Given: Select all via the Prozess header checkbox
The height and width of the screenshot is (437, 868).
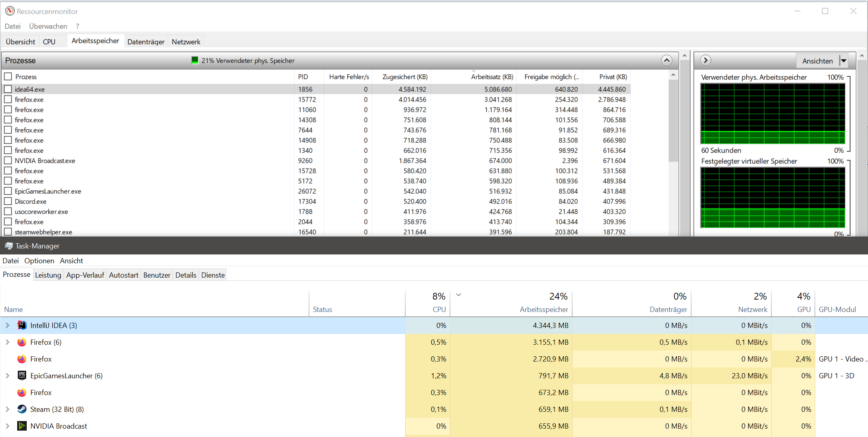Looking at the screenshot, I should (x=8, y=76).
